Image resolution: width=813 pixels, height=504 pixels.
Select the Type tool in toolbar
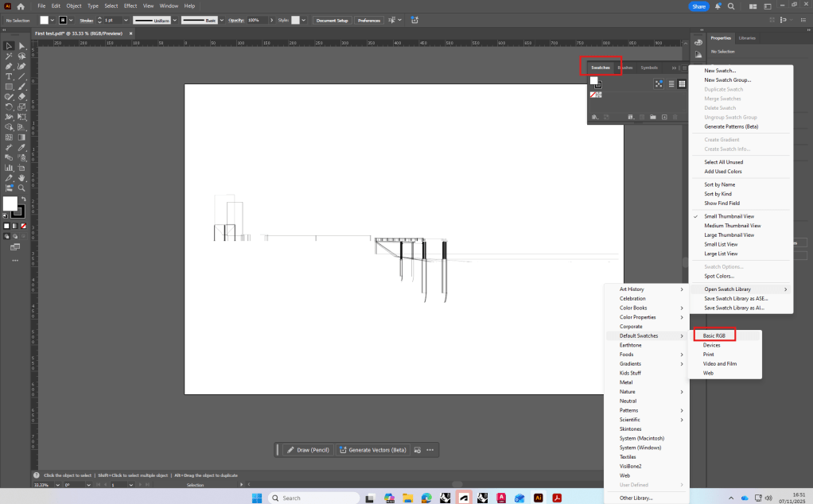click(x=9, y=76)
